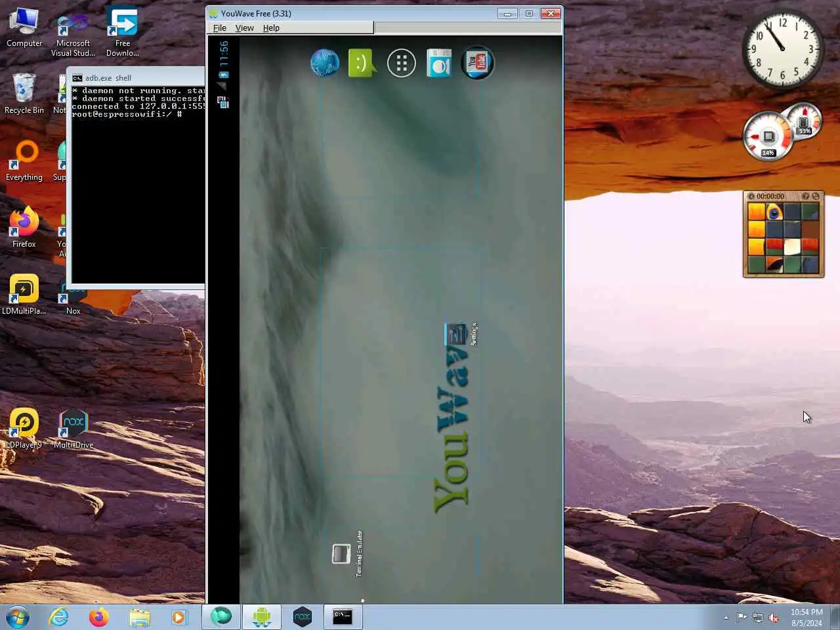Launch the blue Camera app icon

point(439,63)
